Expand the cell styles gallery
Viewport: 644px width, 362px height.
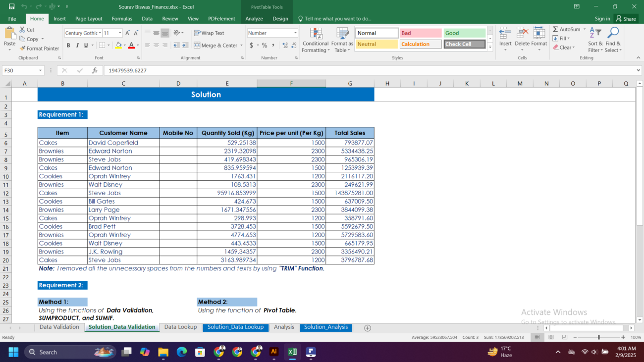tap(490, 48)
